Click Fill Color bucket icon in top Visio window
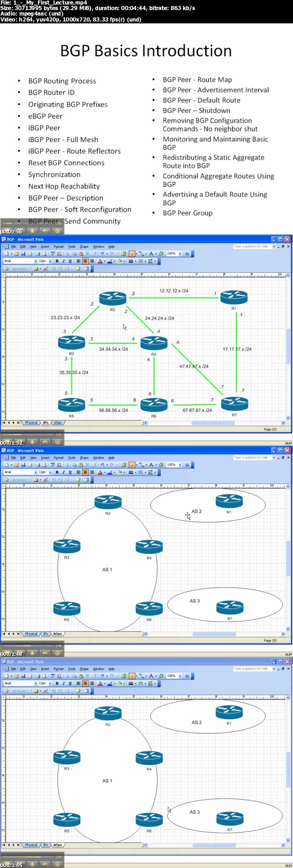The image size is (293, 868). click(119, 261)
